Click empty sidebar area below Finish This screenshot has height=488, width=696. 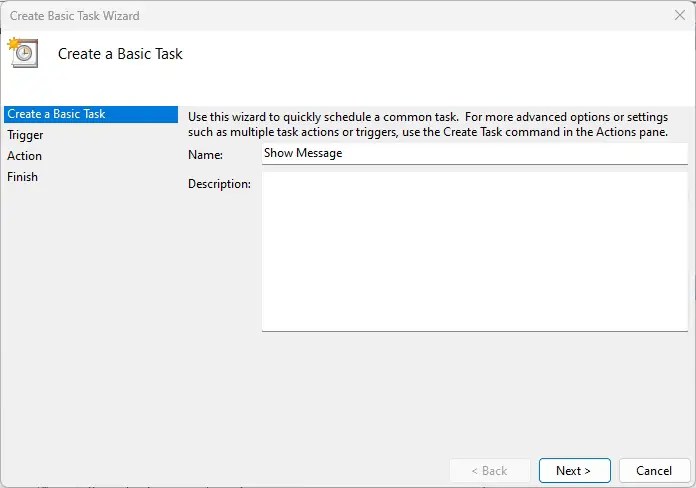[x=88, y=300]
